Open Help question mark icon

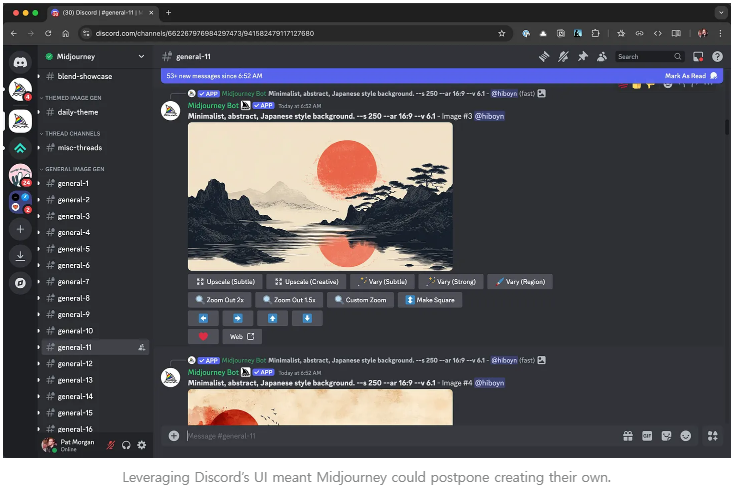pos(717,56)
